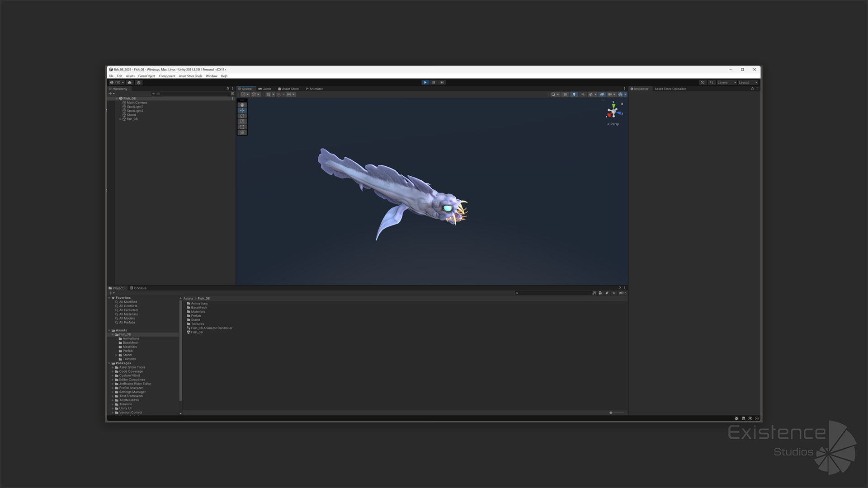868x488 pixels.
Task: Expand the Stand folder in Assets tree
Action: point(116,355)
